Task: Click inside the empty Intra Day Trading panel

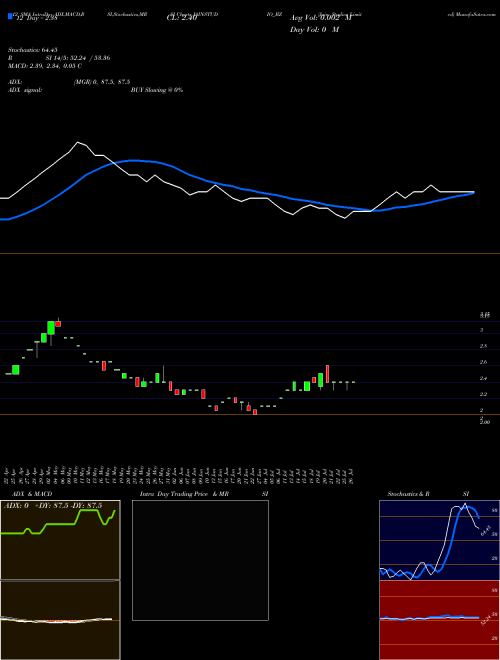Action: [x=200, y=560]
